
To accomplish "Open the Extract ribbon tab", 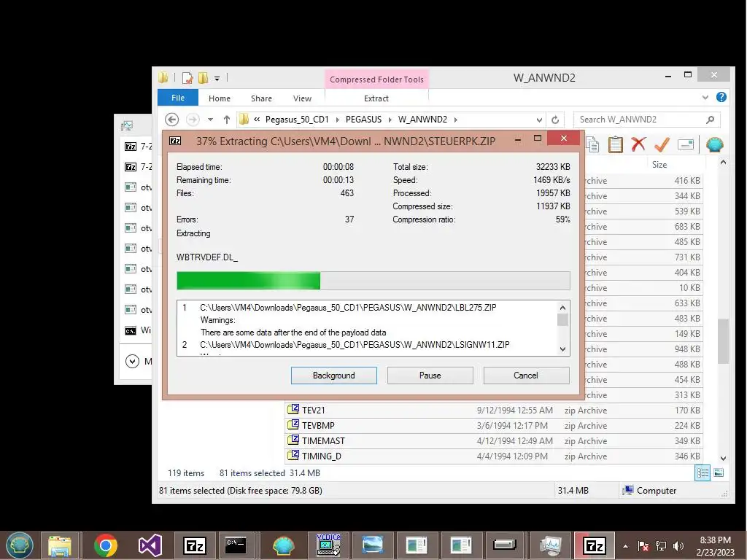I will pos(376,98).
